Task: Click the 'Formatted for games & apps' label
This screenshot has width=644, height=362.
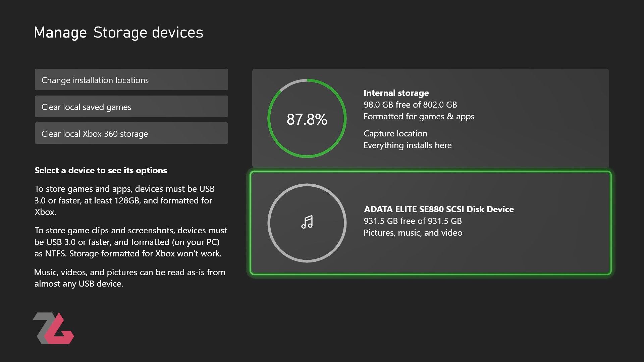Action: click(419, 116)
